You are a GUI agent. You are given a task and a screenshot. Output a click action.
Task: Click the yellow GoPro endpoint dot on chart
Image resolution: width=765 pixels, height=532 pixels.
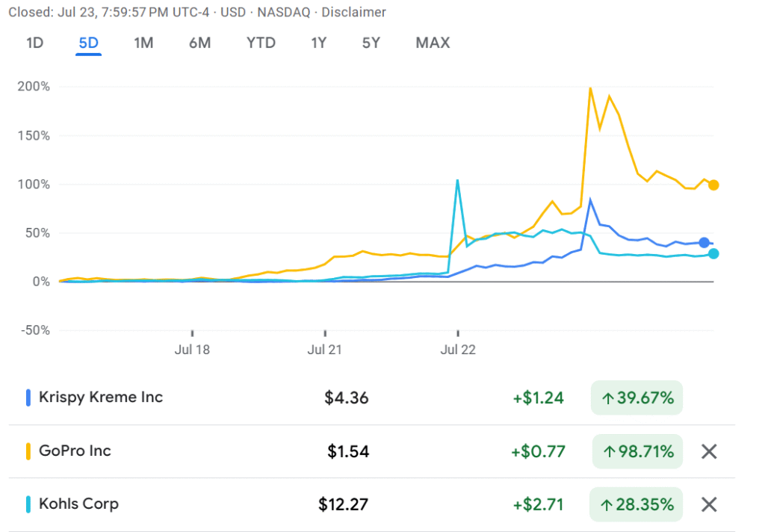[x=713, y=185]
